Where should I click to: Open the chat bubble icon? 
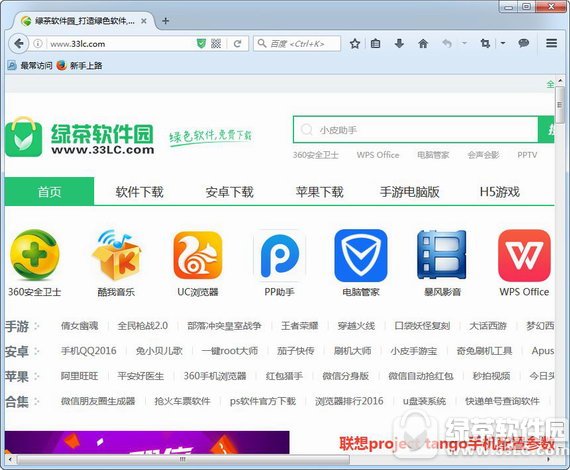coord(523,44)
